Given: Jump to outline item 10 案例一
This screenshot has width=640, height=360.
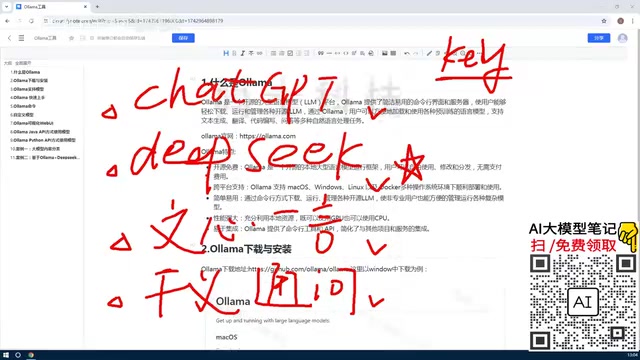Looking at the screenshot, I should click(35, 149).
